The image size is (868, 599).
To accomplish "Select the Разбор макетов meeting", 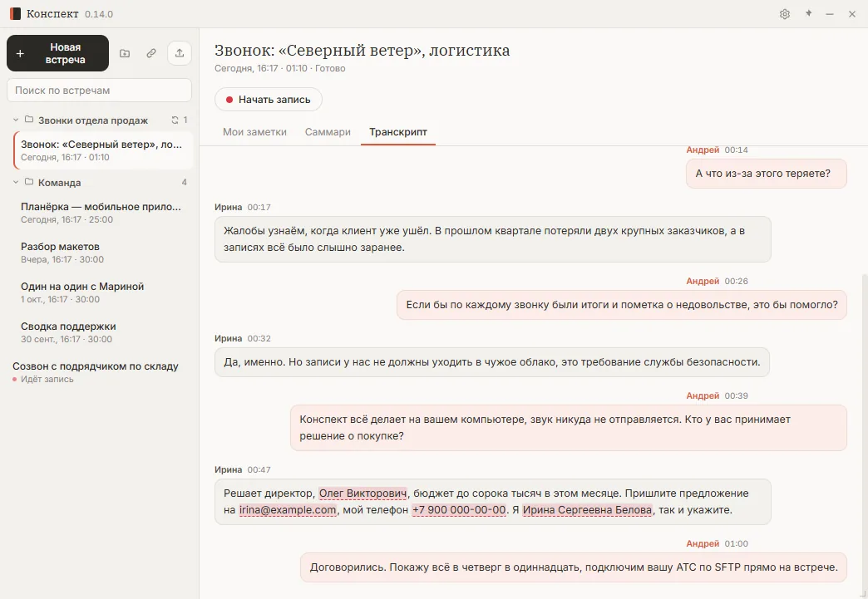I will [x=102, y=253].
